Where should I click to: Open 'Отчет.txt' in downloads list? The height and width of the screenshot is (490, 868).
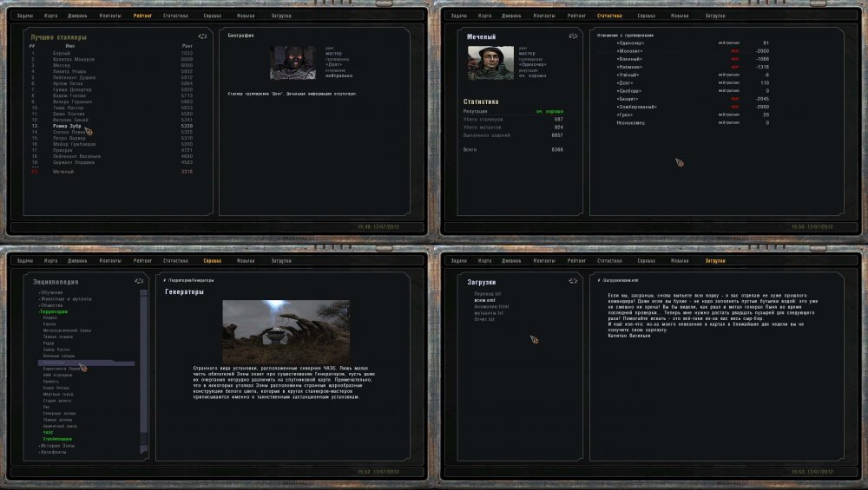click(484, 319)
